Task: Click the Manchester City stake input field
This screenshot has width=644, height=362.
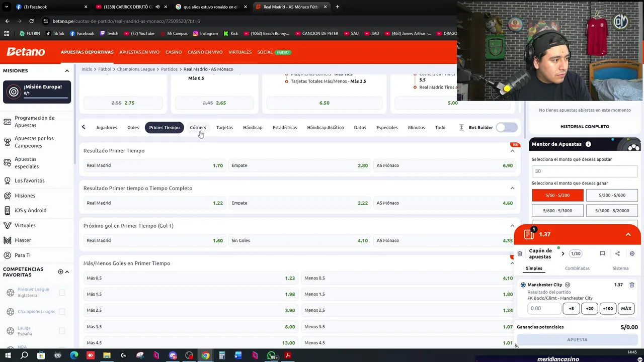Action: point(544,309)
